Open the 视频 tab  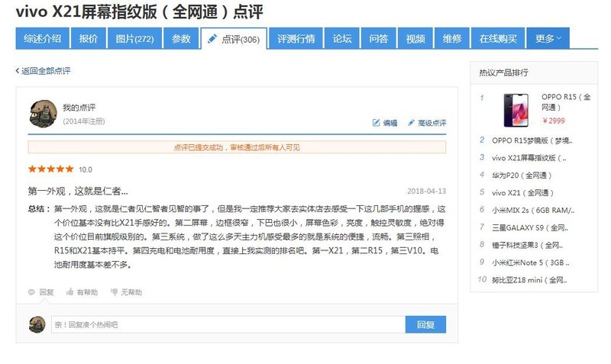(415, 39)
